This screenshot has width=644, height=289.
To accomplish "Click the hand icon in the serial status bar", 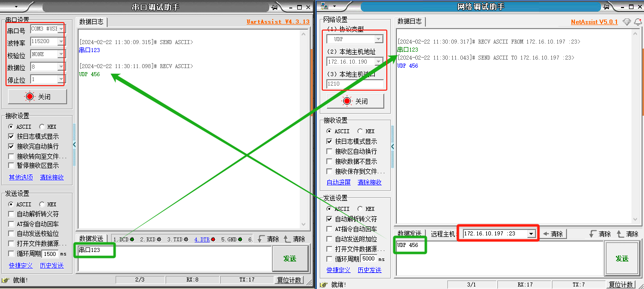I will click(x=6, y=280).
